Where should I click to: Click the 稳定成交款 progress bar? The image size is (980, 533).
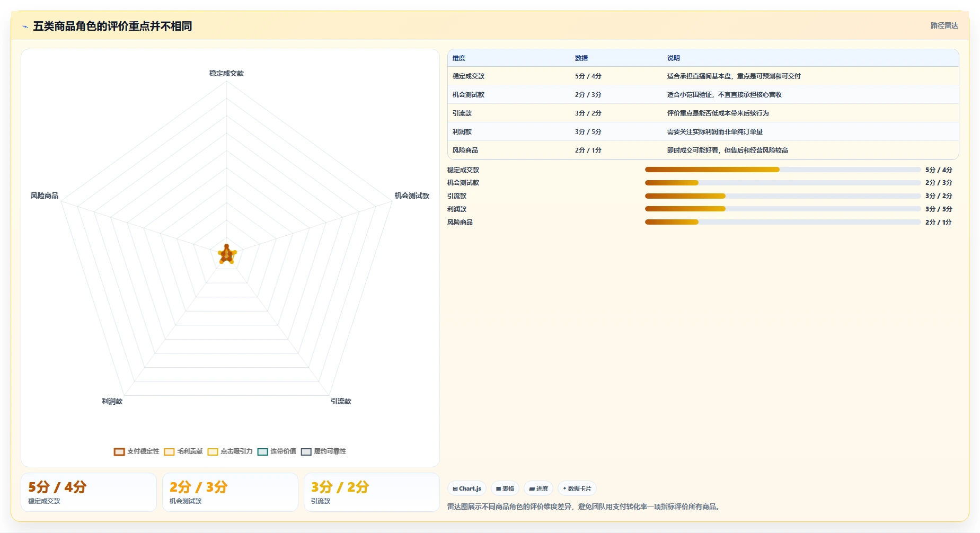(782, 170)
